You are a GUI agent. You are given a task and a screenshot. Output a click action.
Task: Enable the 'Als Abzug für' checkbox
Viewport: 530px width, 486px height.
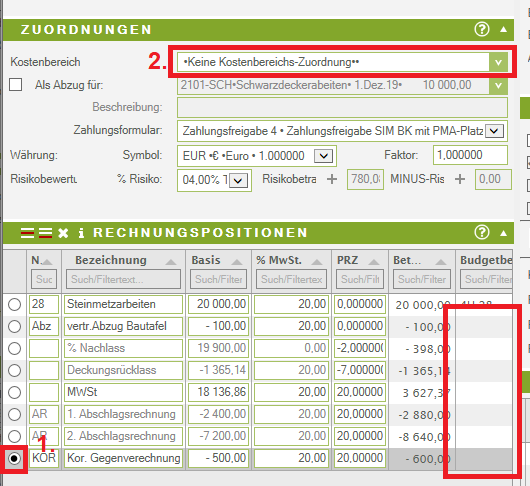(16, 84)
